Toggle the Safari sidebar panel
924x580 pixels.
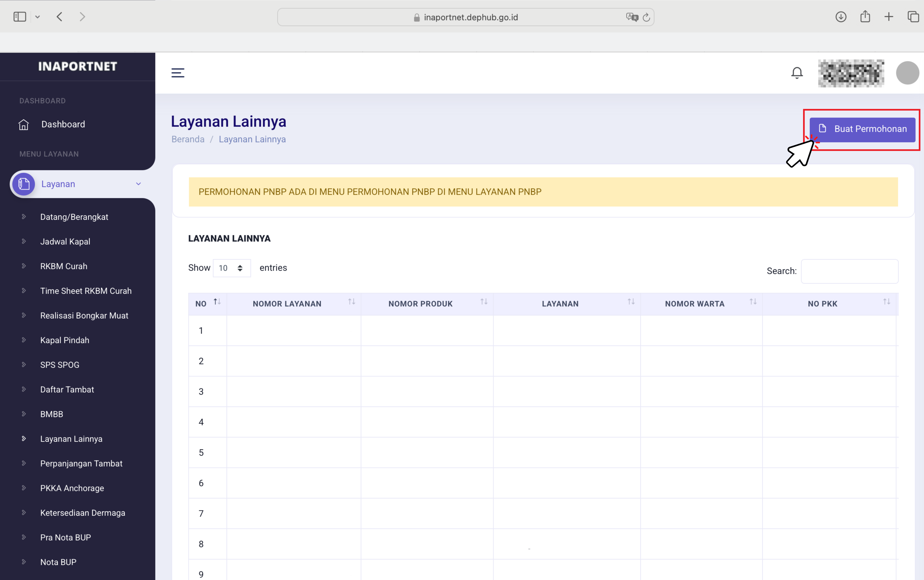20,17
